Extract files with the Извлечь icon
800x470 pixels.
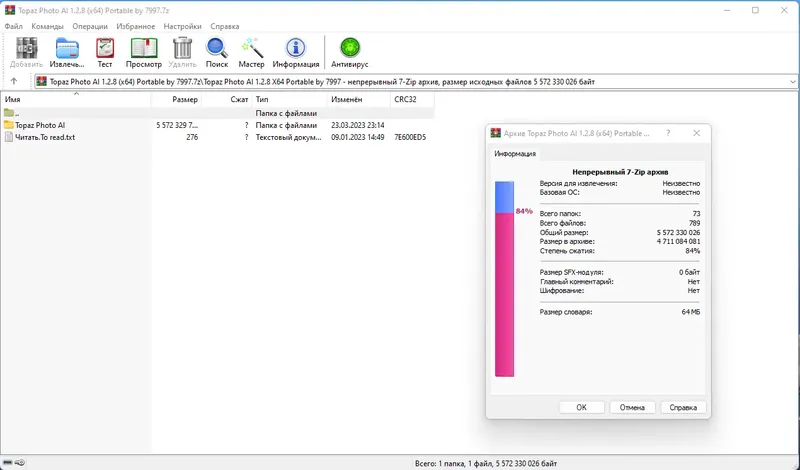pos(67,48)
